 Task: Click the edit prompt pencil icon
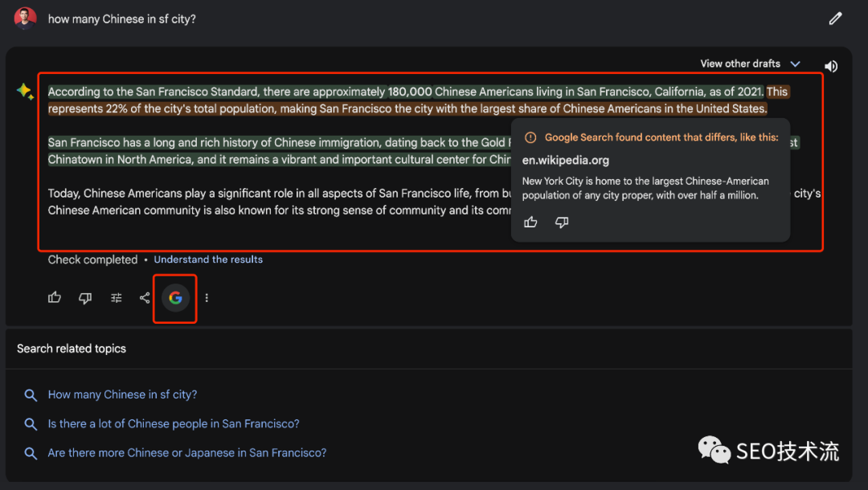(835, 18)
